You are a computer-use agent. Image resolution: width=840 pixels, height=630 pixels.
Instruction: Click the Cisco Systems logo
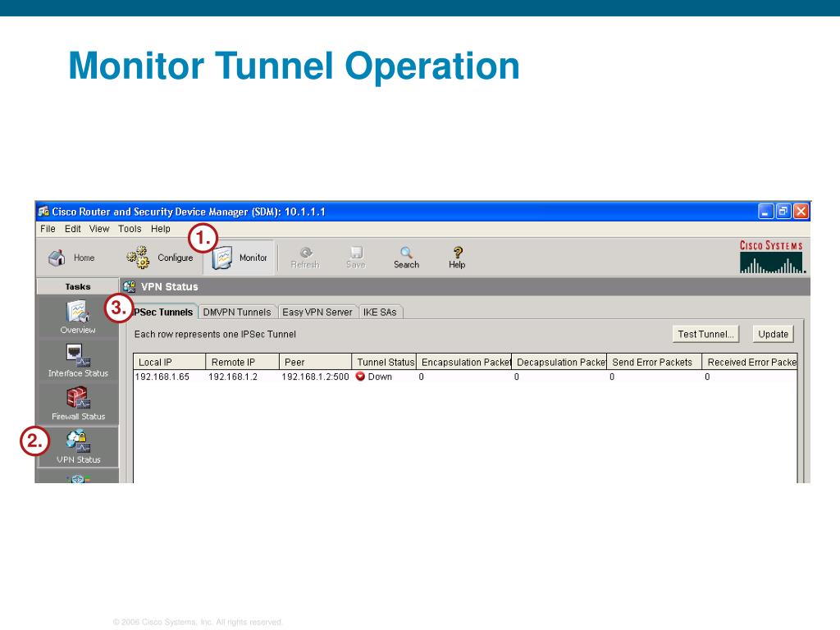click(771, 257)
